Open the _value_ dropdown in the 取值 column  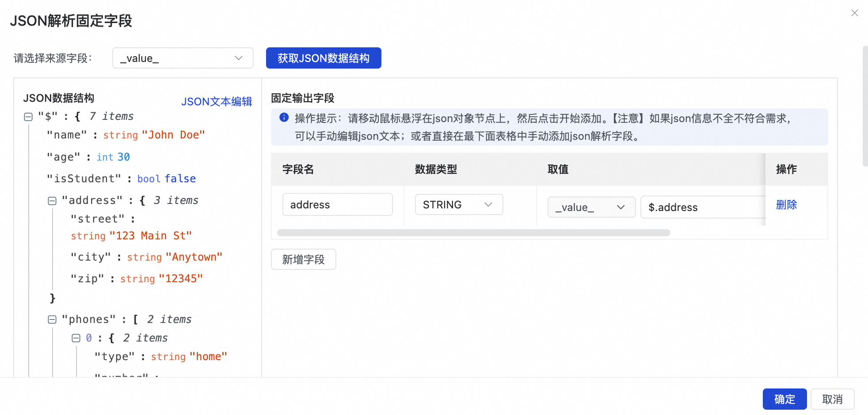[x=591, y=207]
